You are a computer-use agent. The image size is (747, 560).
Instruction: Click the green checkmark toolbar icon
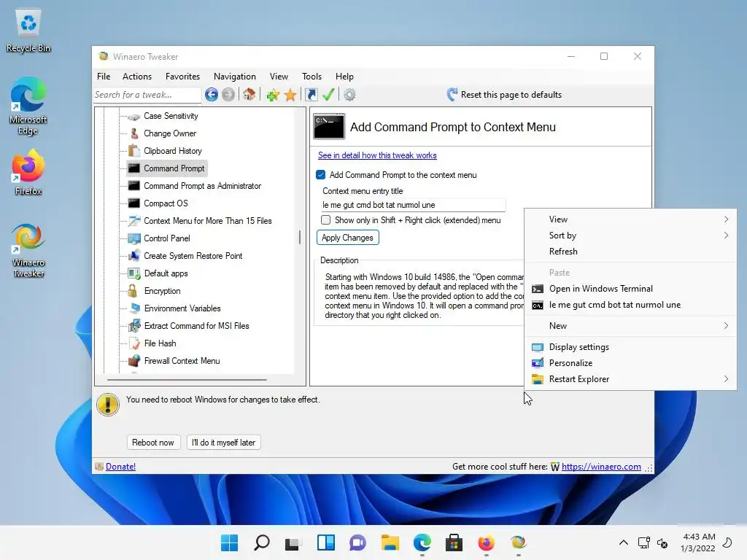tap(328, 94)
